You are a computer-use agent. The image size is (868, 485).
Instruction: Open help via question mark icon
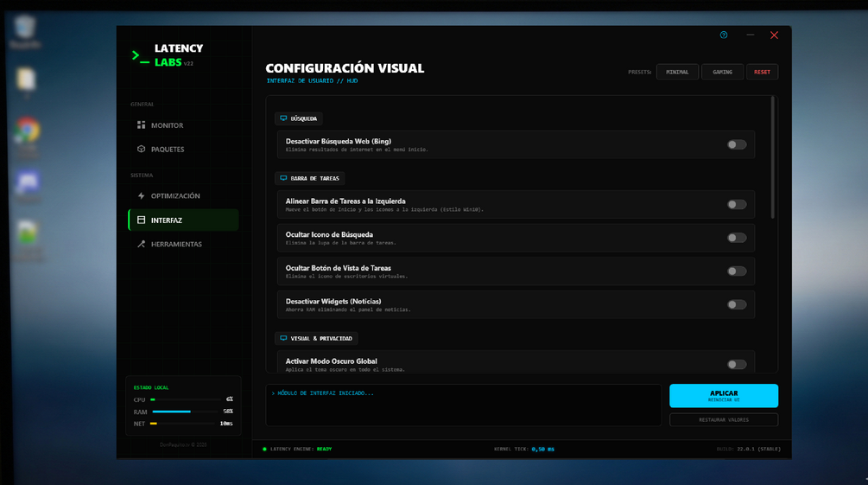pos(724,35)
